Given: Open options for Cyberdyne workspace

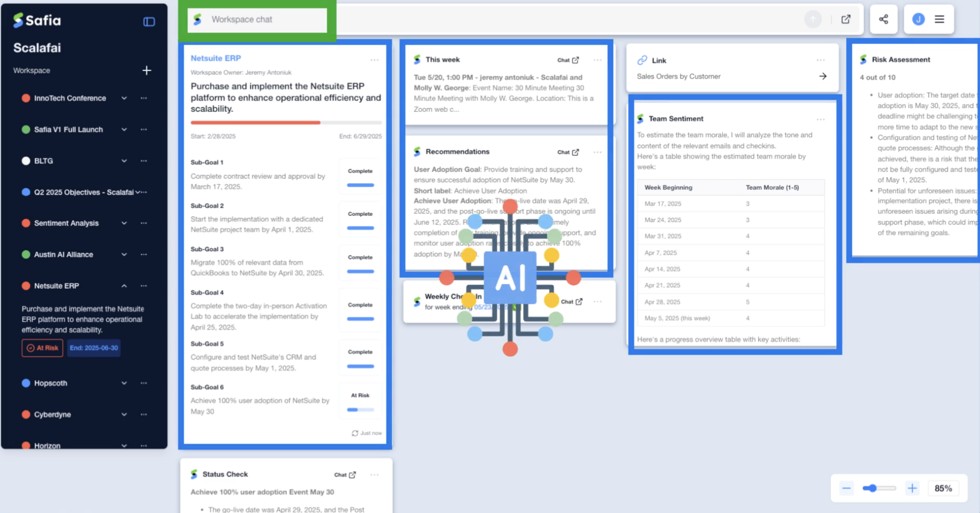Looking at the screenshot, I should (143, 414).
